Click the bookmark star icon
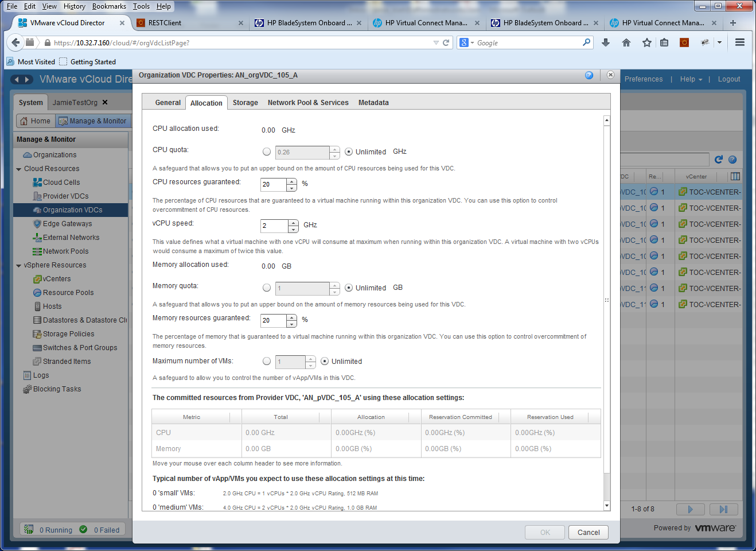 [646, 42]
